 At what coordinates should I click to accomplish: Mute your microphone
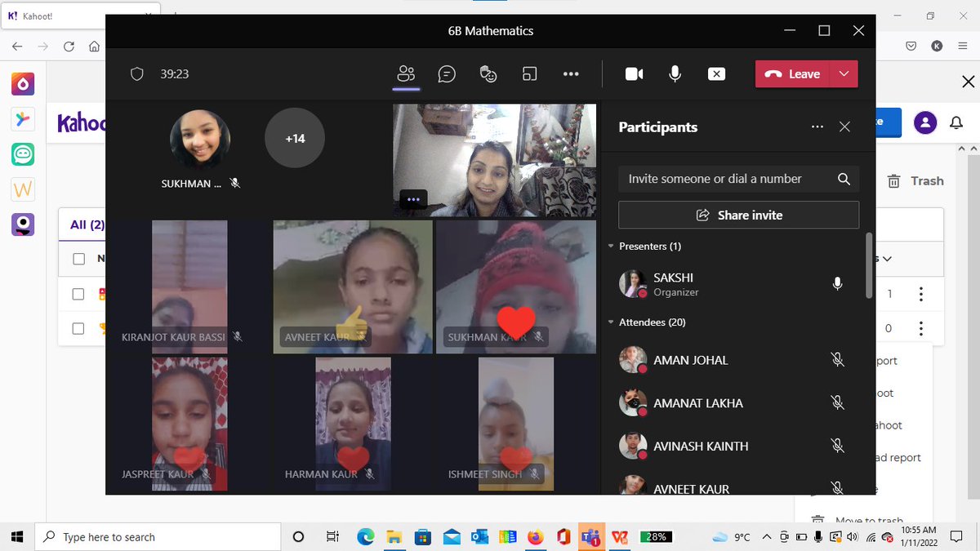point(675,73)
